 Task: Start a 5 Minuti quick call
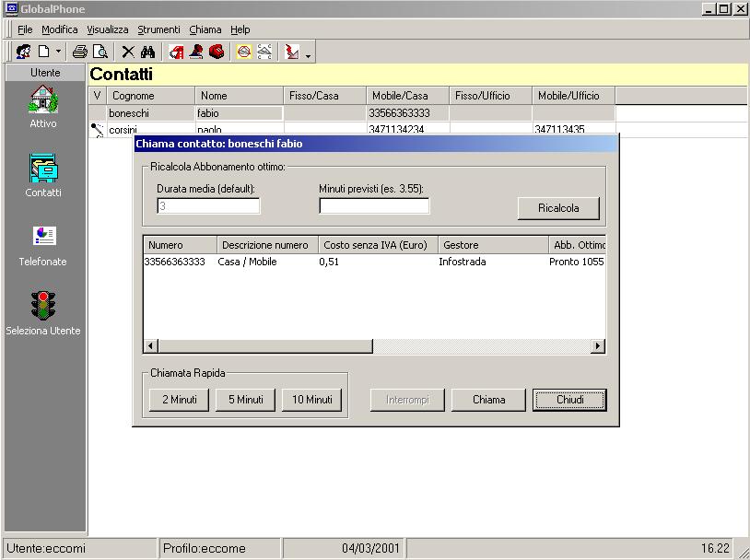245,400
